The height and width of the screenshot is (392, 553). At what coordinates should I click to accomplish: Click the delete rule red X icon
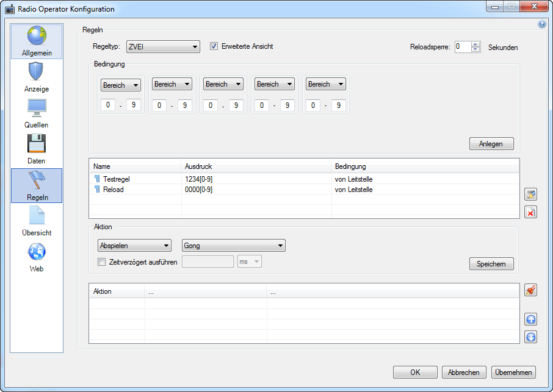[x=530, y=212]
